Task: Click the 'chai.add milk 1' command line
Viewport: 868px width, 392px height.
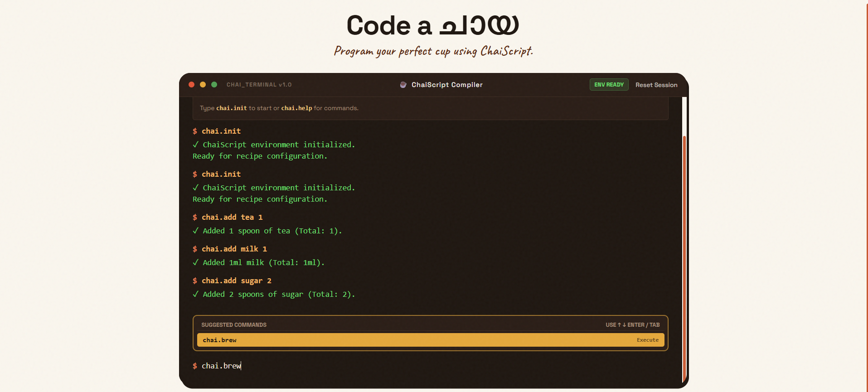Action: tap(230, 249)
